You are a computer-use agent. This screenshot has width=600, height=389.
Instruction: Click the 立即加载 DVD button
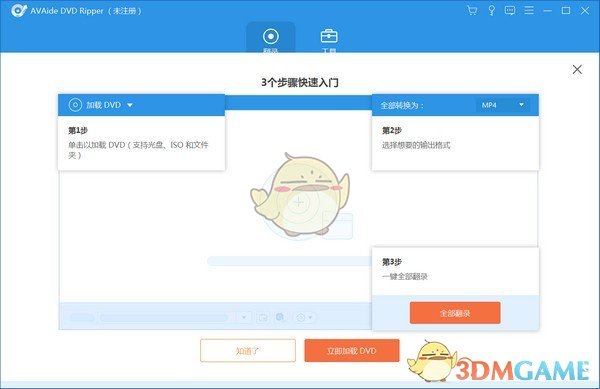(352, 350)
